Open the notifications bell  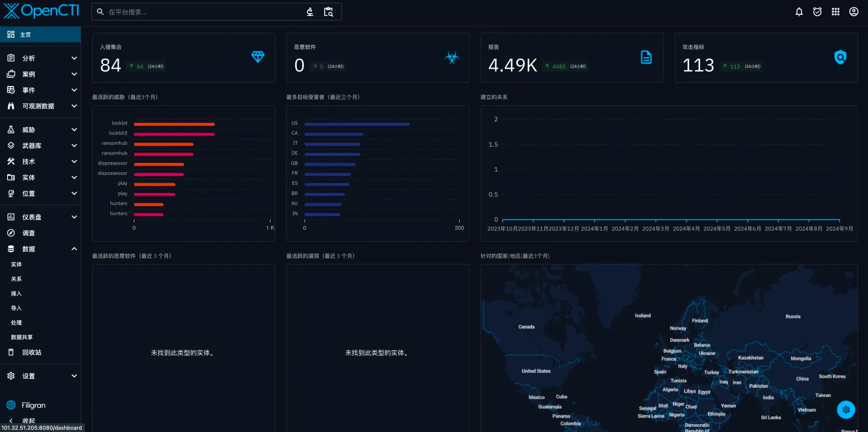click(799, 12)
